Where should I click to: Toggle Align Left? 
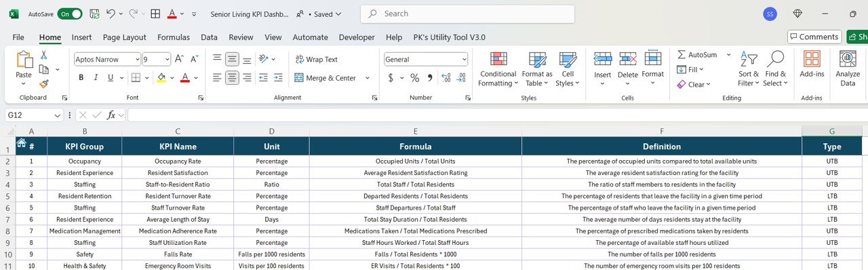coord(217,78)
